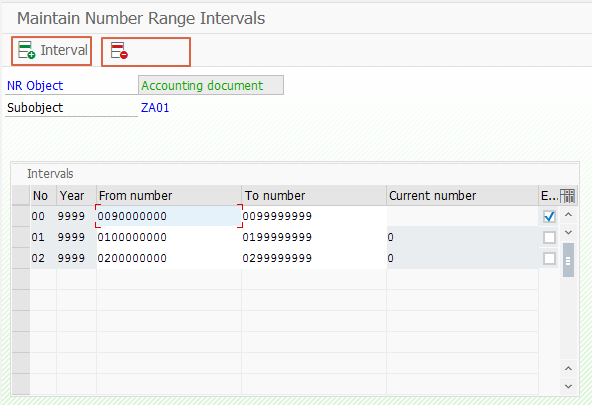Click the To number field 0199999999
Image resolution: width=592 pixels, height=405 pixels.
[x=314, y=237]
